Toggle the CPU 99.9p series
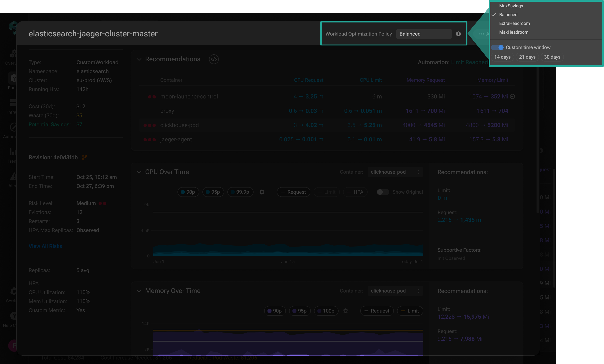The image size is (604, 364). tap(240, 192)
